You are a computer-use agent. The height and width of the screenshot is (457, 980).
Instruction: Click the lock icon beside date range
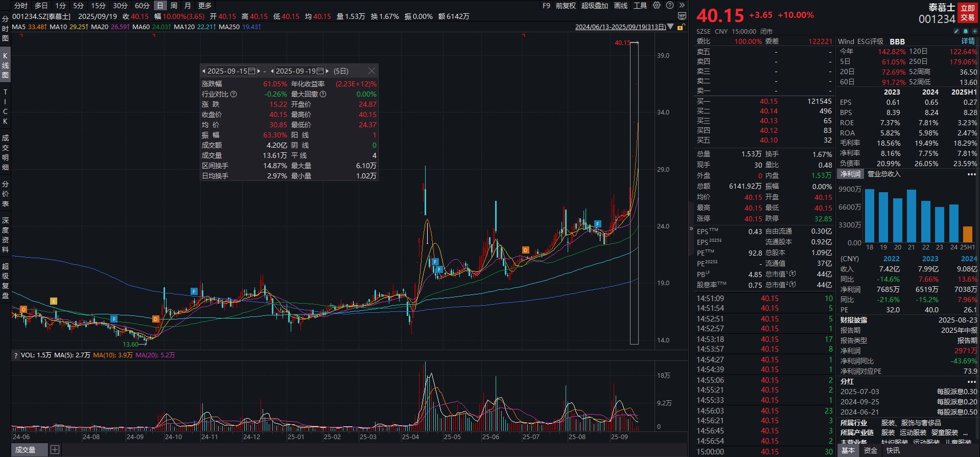coord(680,27)
